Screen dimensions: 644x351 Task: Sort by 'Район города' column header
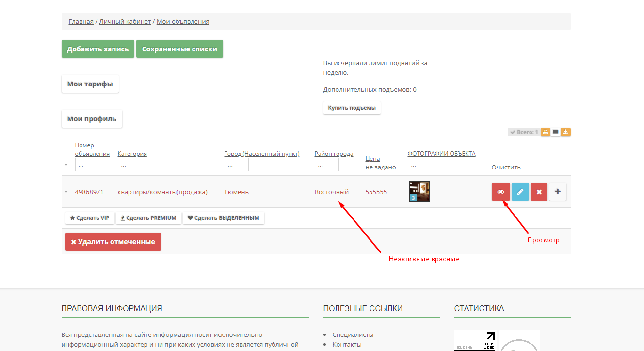[334, 154]
